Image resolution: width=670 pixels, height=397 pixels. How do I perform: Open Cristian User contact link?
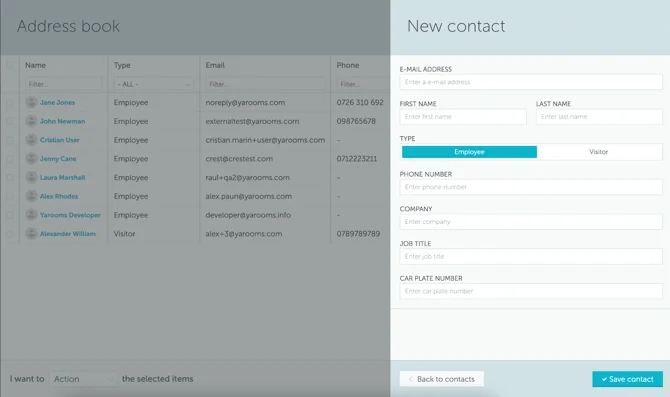pyautogui.click(x=60, y=140)
